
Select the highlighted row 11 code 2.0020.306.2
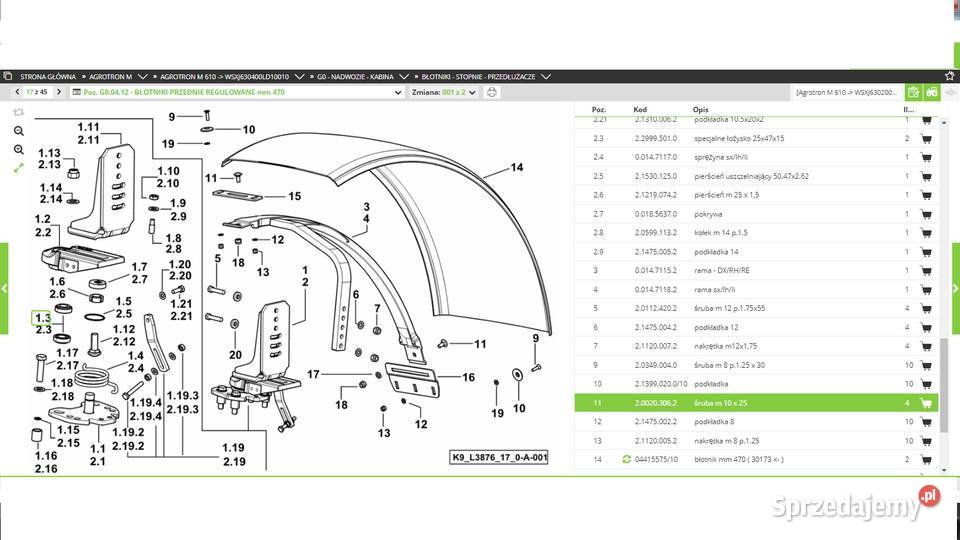[x=756, y=403]
